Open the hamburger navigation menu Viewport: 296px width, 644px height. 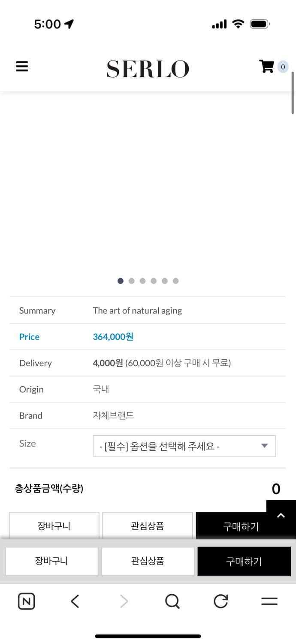click(21, 67)
